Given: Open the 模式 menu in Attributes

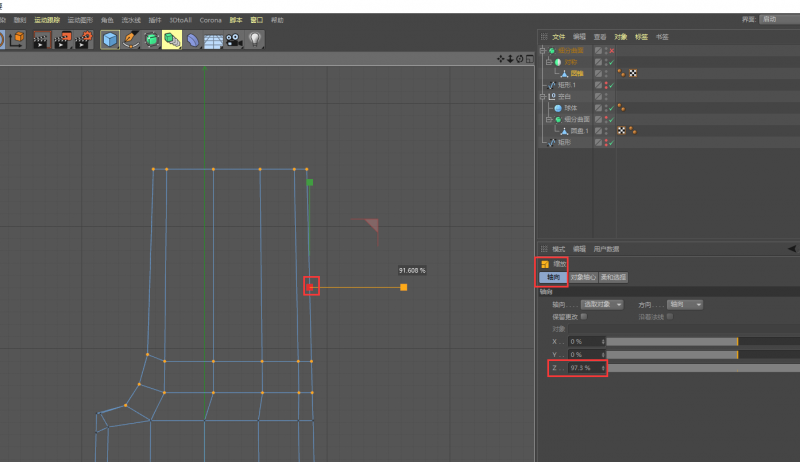Looking at the screenshot, I should pos(559,249).
